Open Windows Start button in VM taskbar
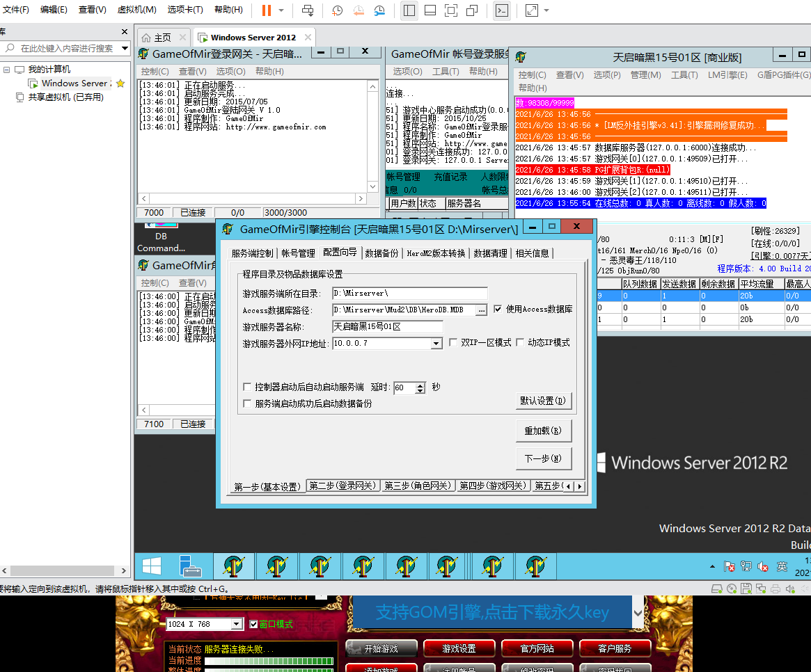 tap(152, 566)
